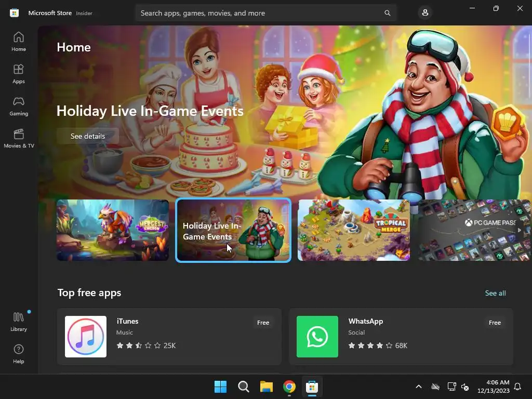Click the Music category under iTunes

[x=125, y=332]
